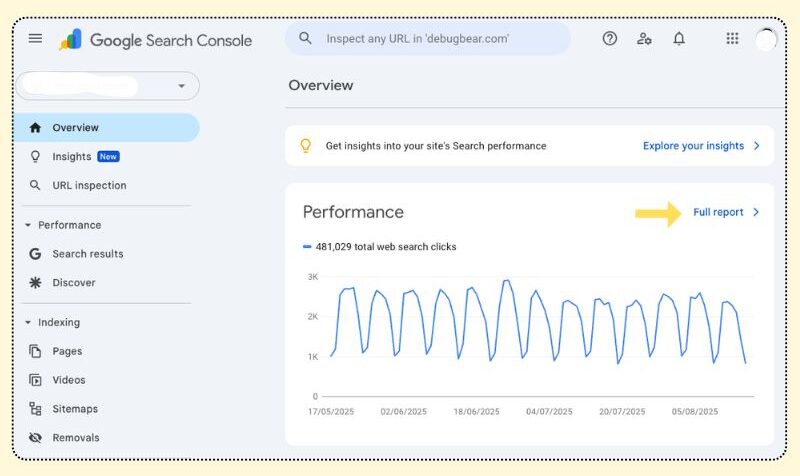Click the blue clicks line chart
This screenshot has width=800, height=476.
pyautogui.click(x=538, y=321)
